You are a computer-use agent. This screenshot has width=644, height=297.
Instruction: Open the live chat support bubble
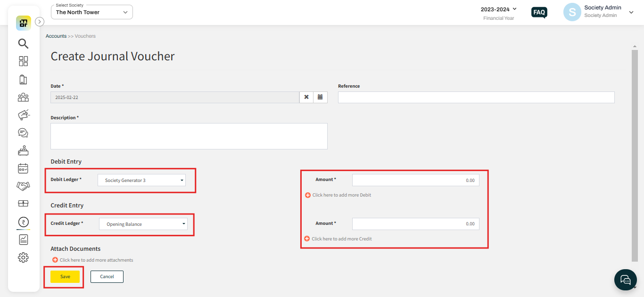pos(625,280)
